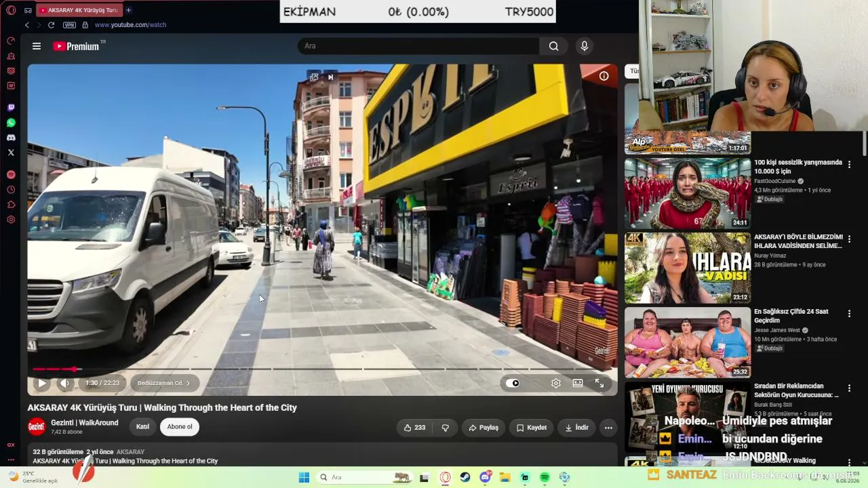The image size is (868, 488).
Task: Click the Windows taskbar search box
Action: click(365, 477)
